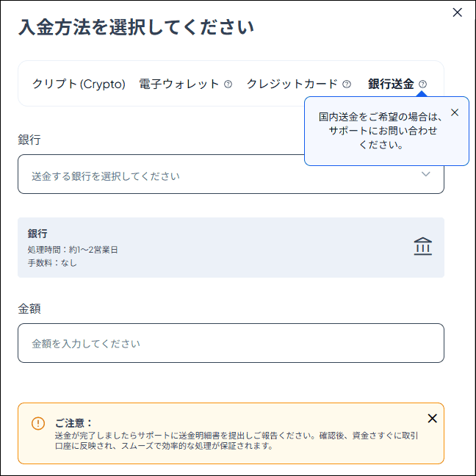This screenshot has height=476, width=476.
Task: Close the deposit method dialog
Action: [x=457, y=12]
